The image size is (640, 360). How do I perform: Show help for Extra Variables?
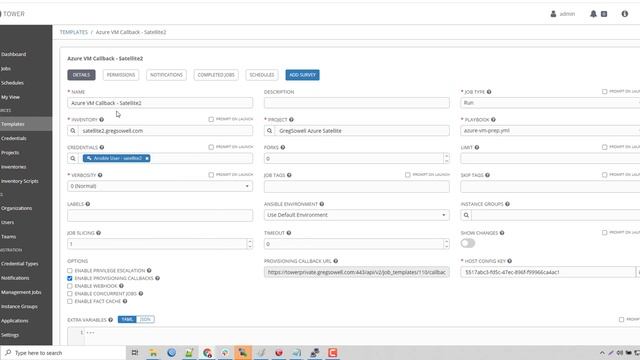(111, 320)
